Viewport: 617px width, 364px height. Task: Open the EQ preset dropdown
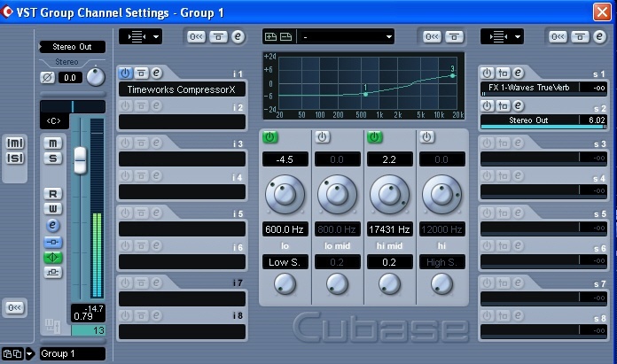pos(346,37)
